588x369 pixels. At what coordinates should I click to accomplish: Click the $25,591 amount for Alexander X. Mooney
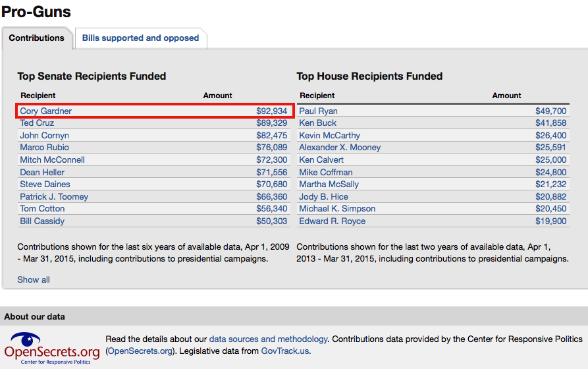[551, 148]
